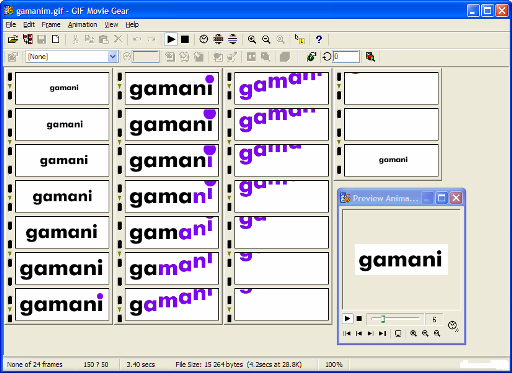Jump to first frame in Preview window

pyautogui.click(x=347, y=333)
